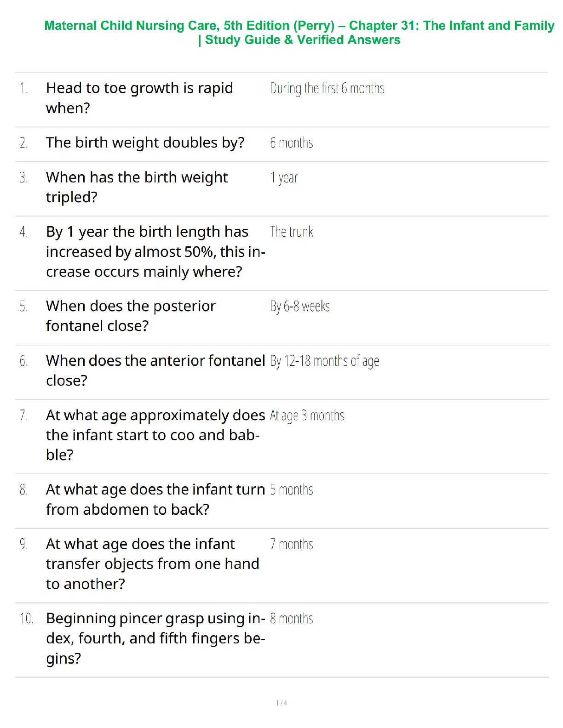563x728 pixels.
Task: Click the answer 'At age 3 months'
Action: [x=307, y=415]
